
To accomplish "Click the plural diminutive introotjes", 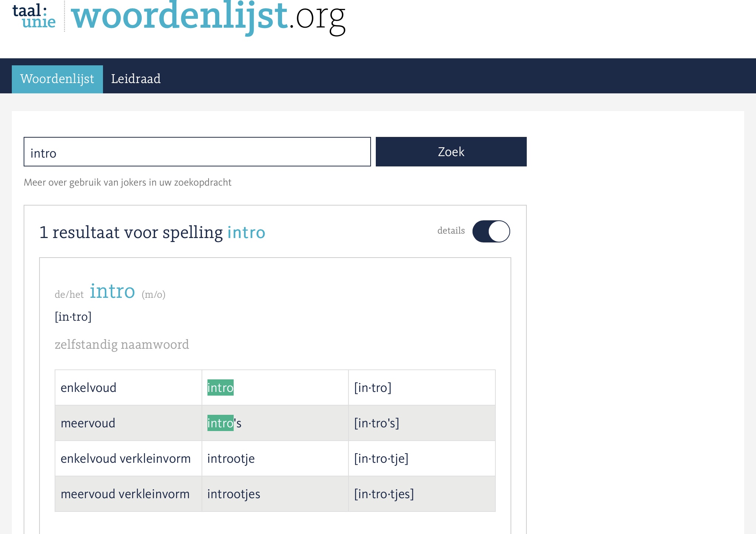I will tap(234, 494).
